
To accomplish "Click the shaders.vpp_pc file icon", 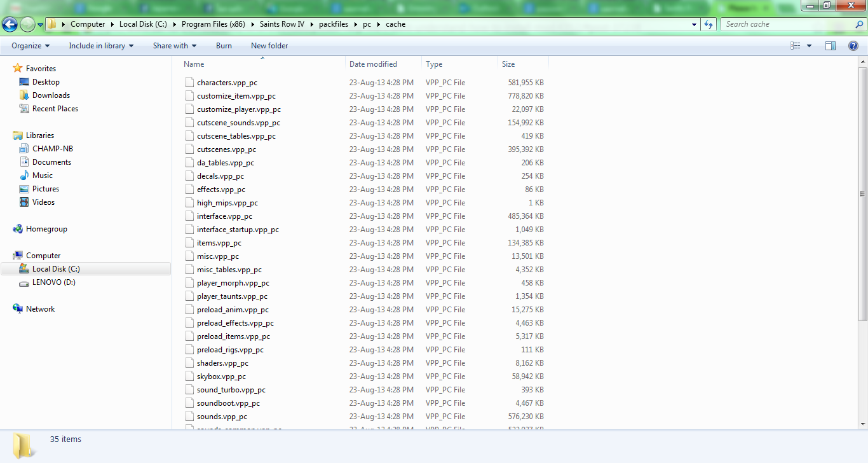I will point(189,363).
